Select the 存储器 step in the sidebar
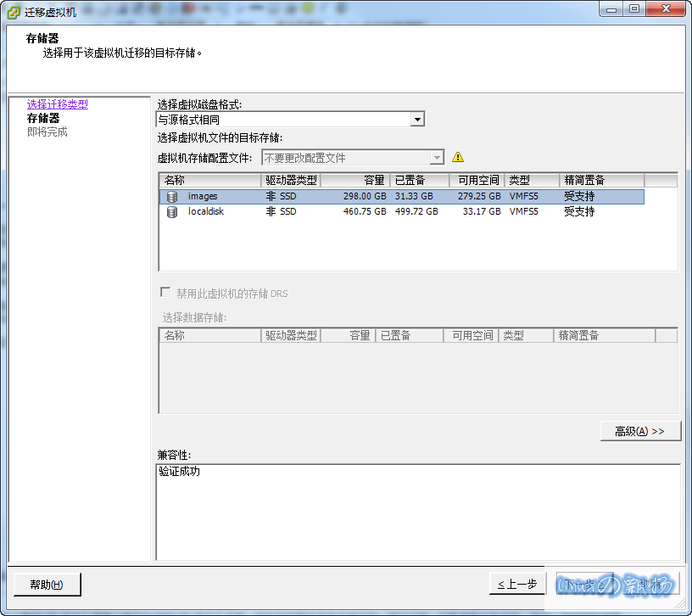The height and width of the screenshot is (616, 692). pos(43,118)
